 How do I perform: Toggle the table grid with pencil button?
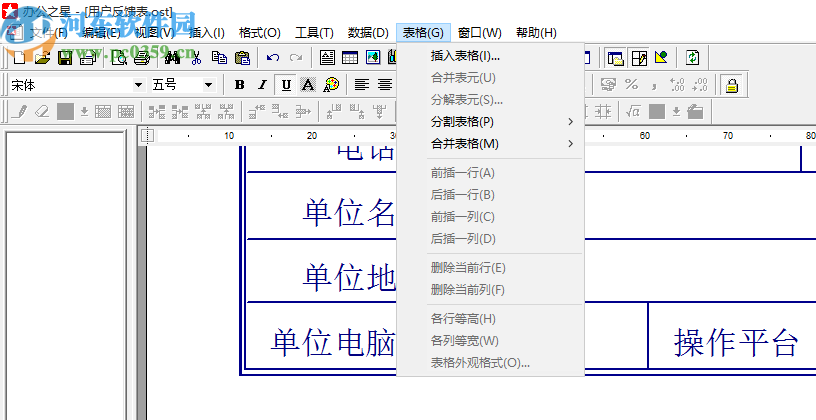[x=639, y=58]
